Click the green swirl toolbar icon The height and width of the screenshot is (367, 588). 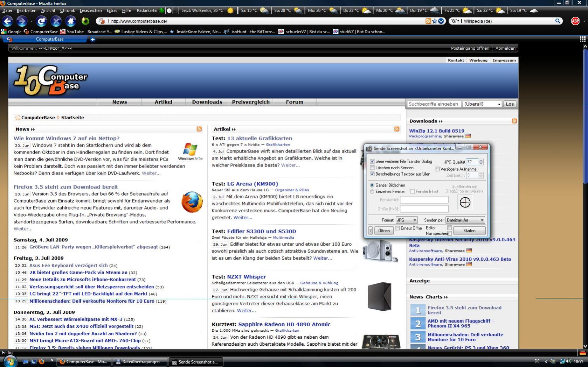[x=85, y=21]
